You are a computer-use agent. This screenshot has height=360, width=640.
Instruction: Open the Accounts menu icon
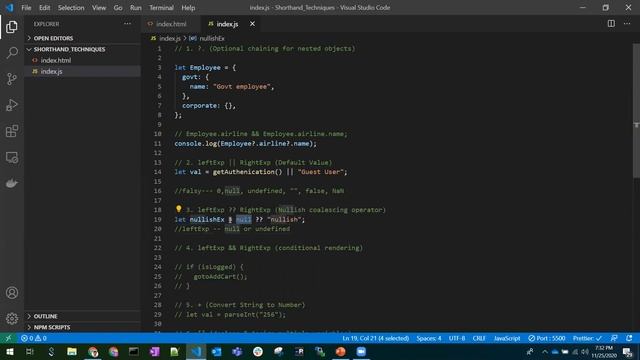(12, 293)
